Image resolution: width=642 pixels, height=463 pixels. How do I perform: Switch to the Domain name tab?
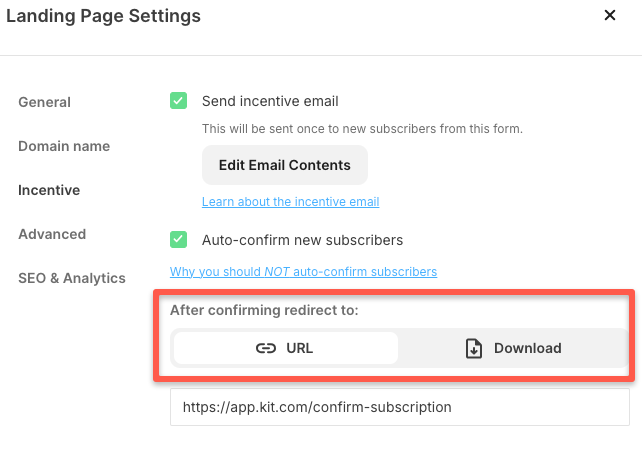pyautogui.click(x=64, y=146)
